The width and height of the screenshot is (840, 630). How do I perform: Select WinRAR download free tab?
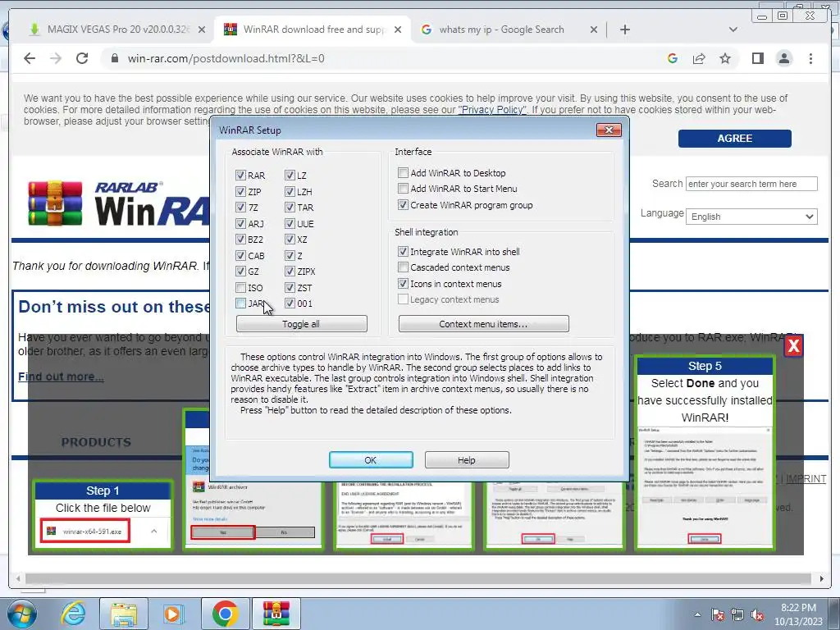coord(313,30)
